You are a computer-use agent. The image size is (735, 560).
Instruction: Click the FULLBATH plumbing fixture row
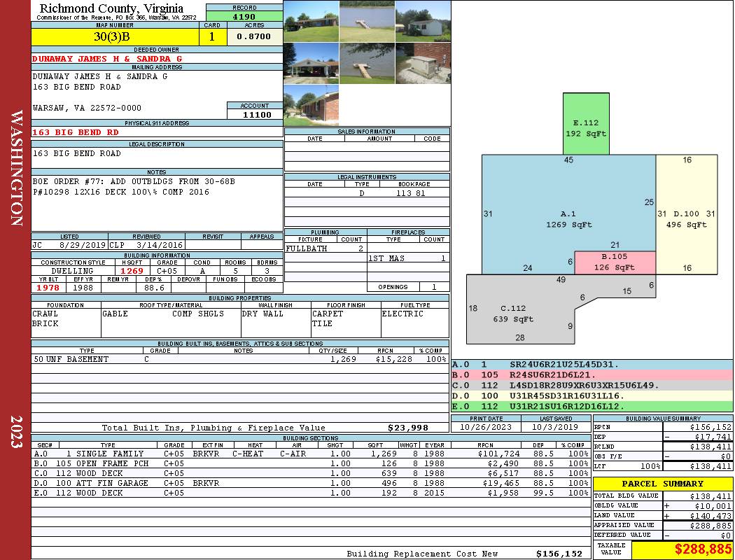tap(325, 248)
